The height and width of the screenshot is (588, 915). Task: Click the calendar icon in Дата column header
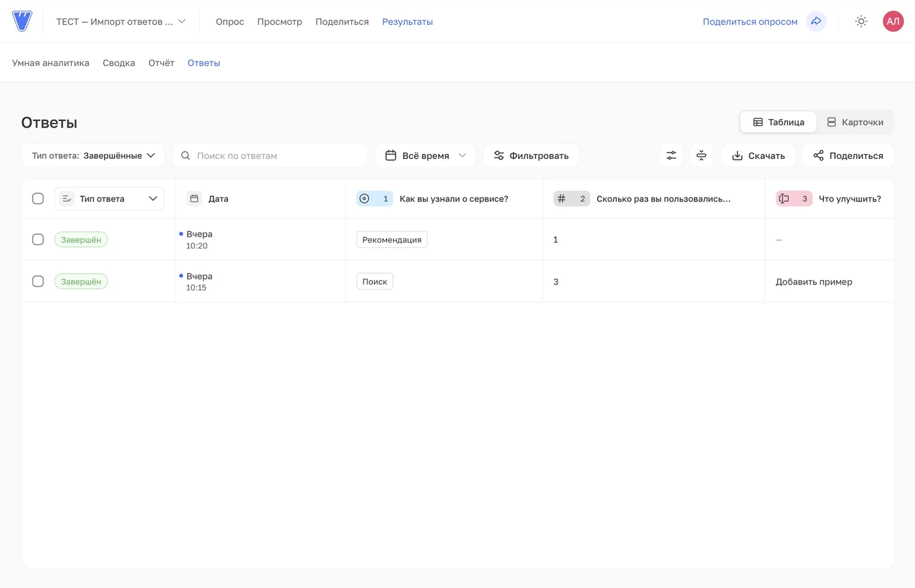194,199
